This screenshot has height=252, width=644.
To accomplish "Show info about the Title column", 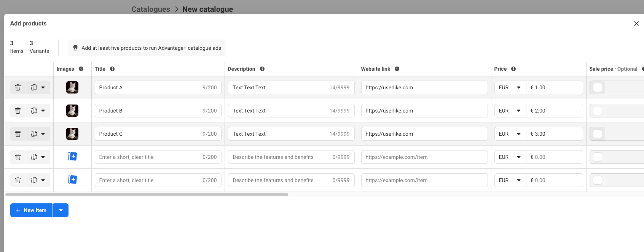I will [112, 69].
